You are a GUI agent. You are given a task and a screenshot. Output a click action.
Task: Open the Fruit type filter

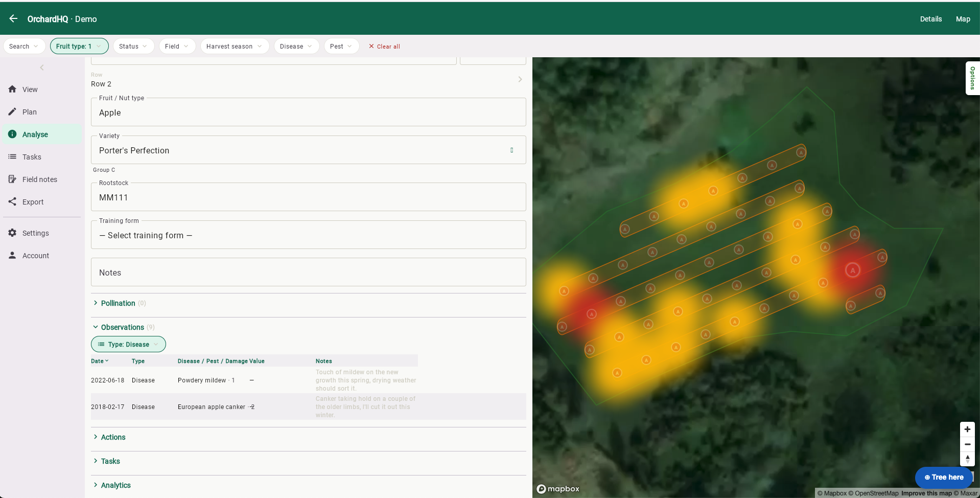pyautogui.click(x=79, y=46)
